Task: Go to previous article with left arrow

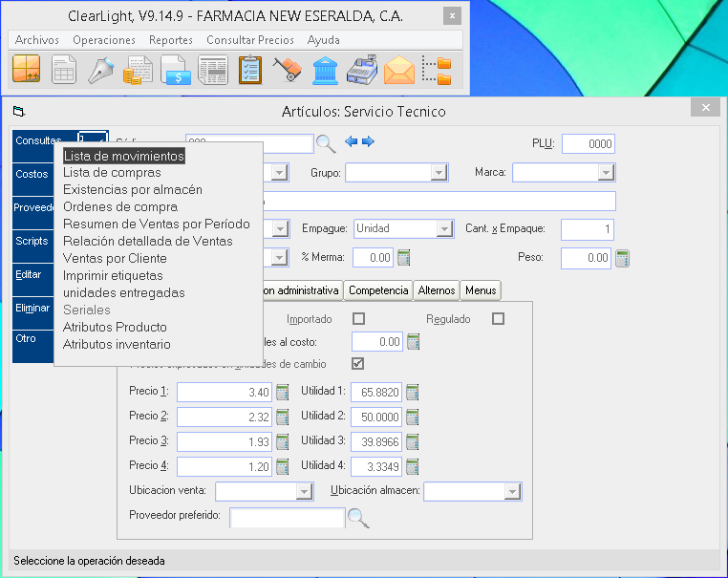Action: pyautogui.click(x=351, y=141)
